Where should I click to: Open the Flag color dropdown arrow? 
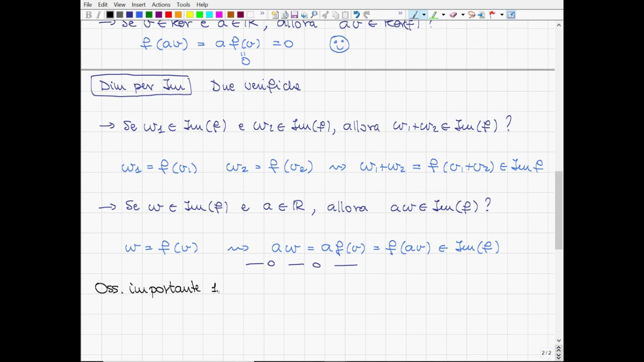pos(502,15)
